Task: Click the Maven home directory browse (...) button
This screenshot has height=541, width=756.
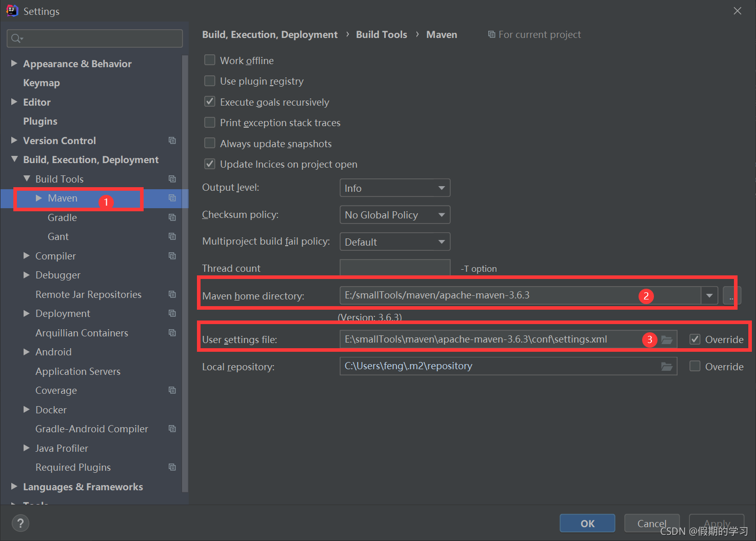Action: tap(731, 295)
